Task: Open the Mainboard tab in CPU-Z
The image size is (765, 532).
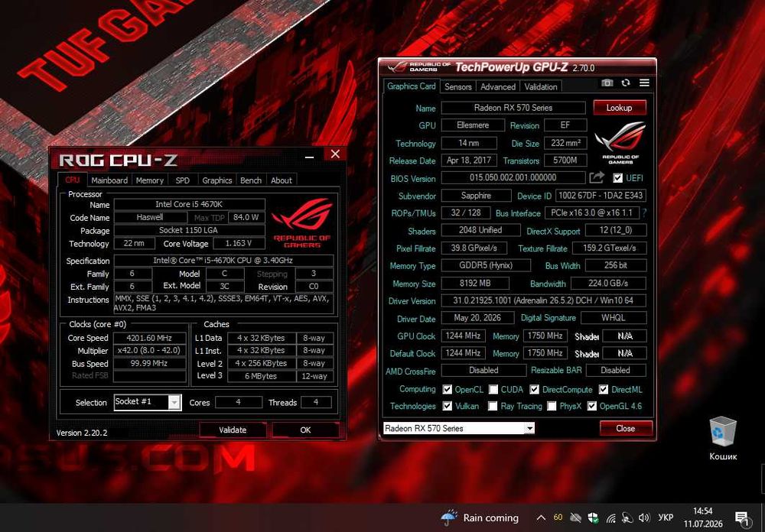Action: [109, 180]
